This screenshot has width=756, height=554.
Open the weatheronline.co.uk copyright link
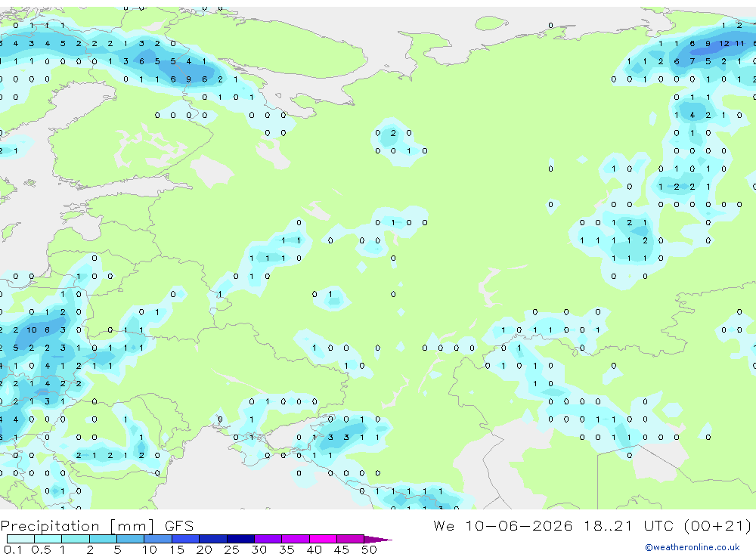pos(692,547)
